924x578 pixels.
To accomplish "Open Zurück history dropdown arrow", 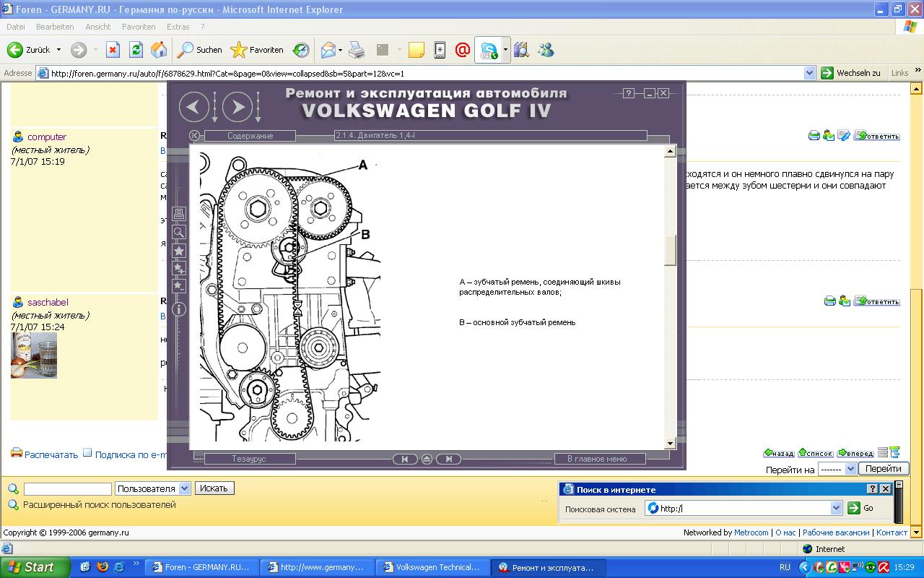I will click(x=58, y=50).
